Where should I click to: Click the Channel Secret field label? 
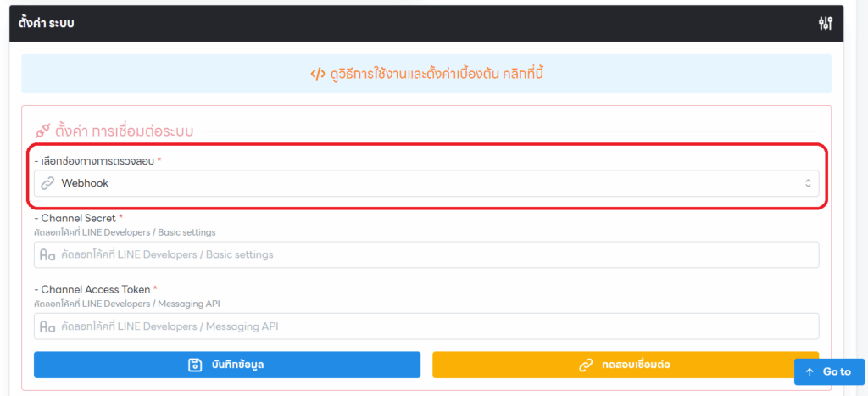click(x=79, y=218)
